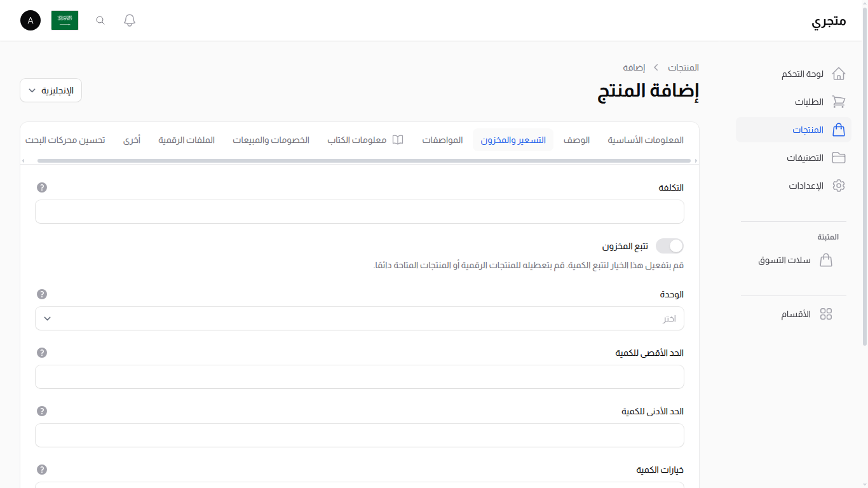Viewport: 868px width, 488px height.
Task: Open الإعدادات using the gear icon
Action: click(x=838, y=185)
